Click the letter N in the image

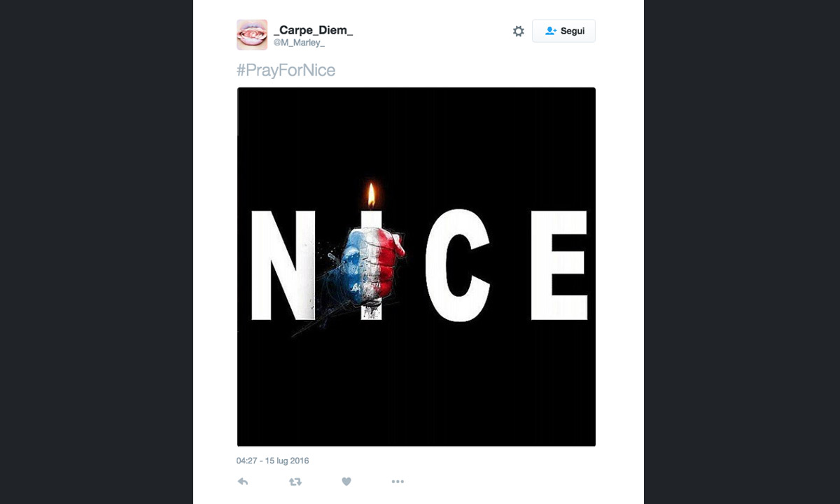[x=283, y=265]
